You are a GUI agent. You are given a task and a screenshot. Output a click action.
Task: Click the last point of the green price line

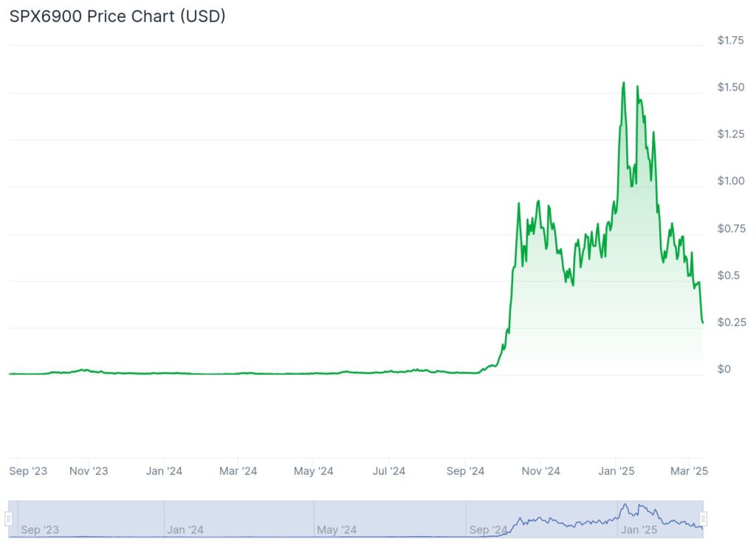point(702,322)
